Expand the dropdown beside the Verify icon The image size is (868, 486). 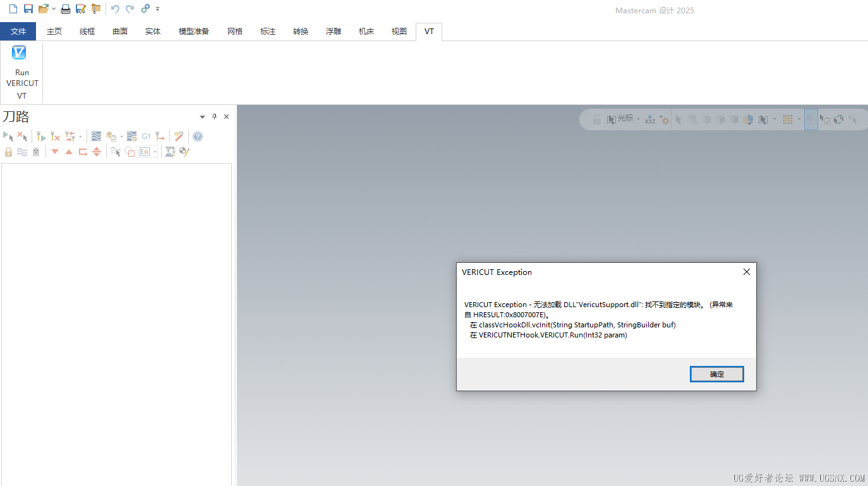click(121, 137)
